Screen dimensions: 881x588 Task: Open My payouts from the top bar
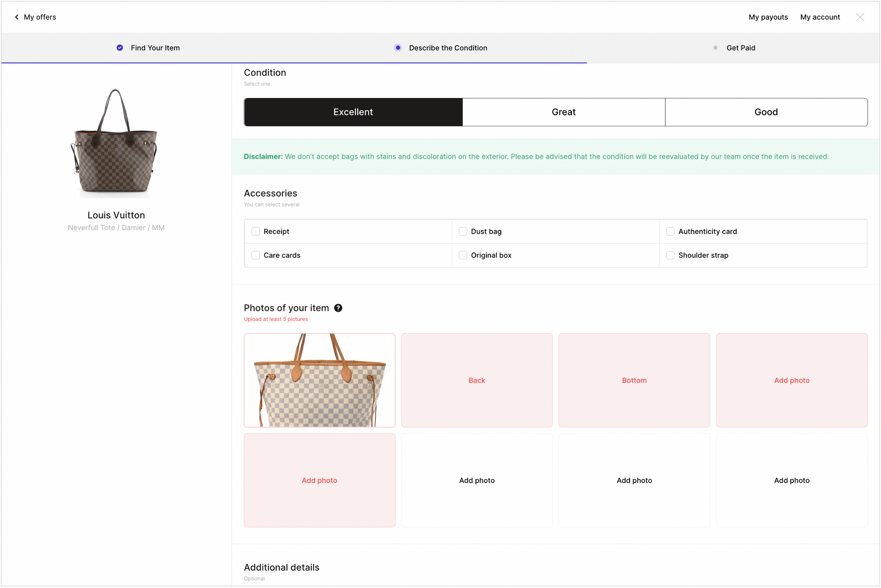coord(768,17)
